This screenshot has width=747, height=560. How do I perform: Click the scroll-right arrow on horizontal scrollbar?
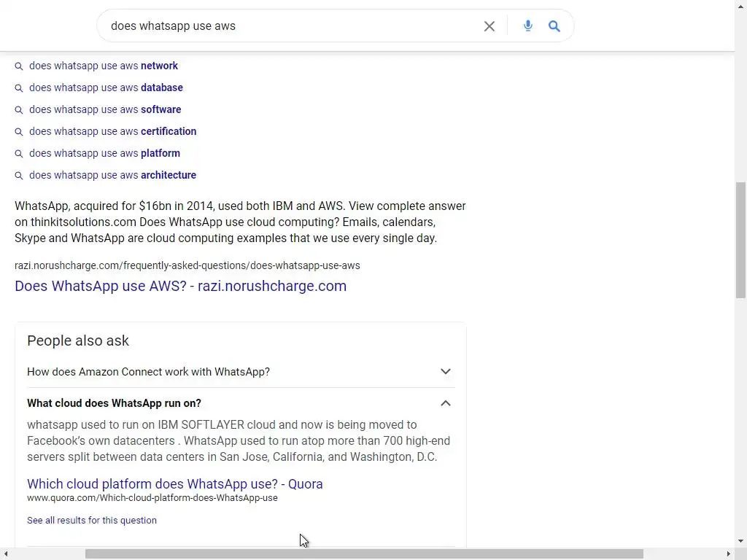tap(729, 554)
